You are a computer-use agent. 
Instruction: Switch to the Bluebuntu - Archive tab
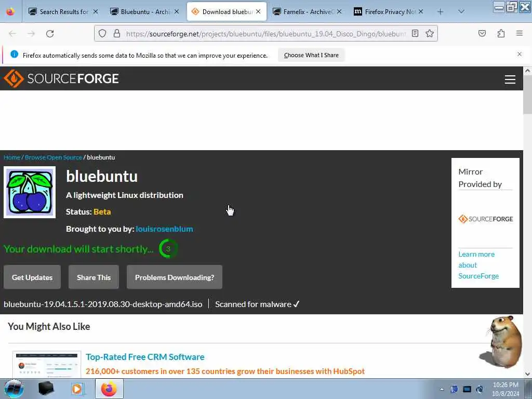[144, 11]
